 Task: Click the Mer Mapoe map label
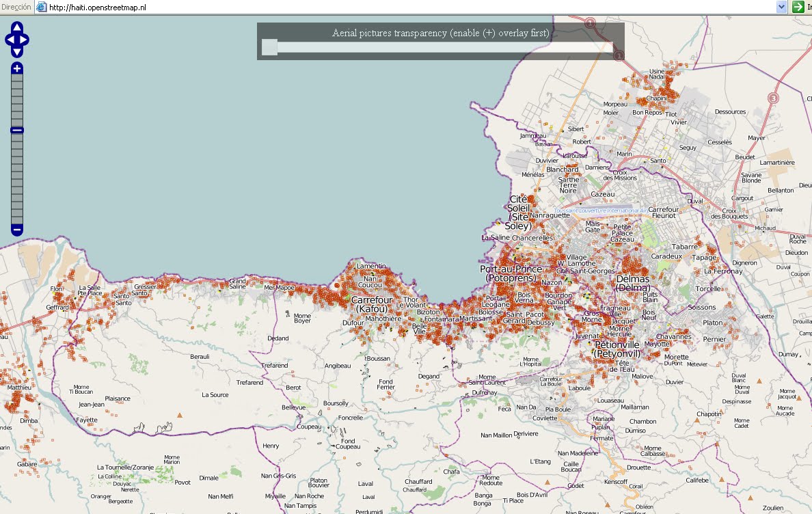click(x=279, y=288)
